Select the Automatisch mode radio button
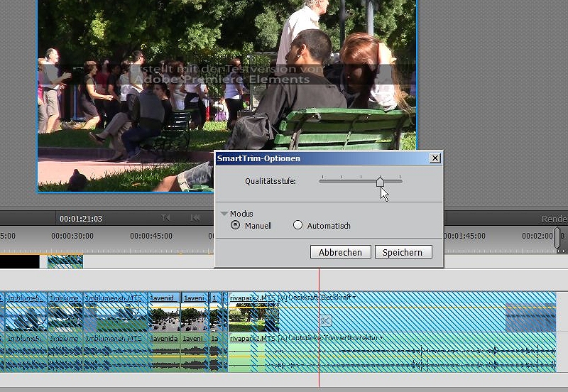This screenshot has width=568, height=392. coord(297,225)
